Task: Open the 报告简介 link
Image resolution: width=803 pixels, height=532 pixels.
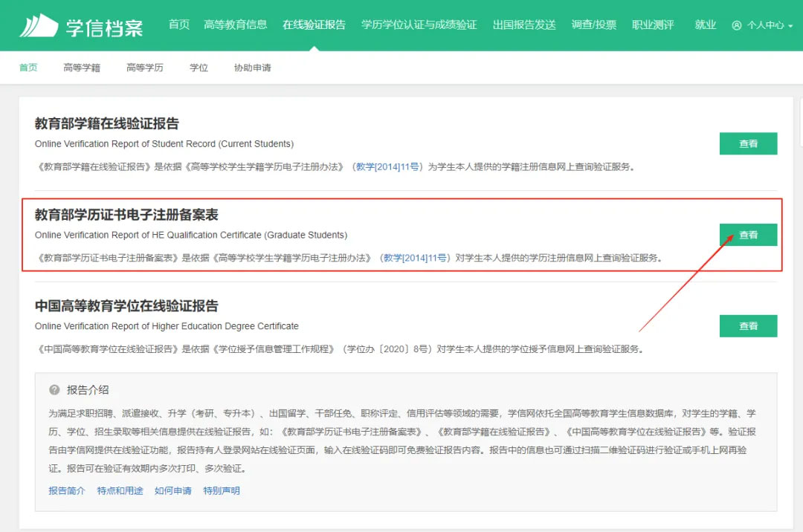Action: click(67, 490)
